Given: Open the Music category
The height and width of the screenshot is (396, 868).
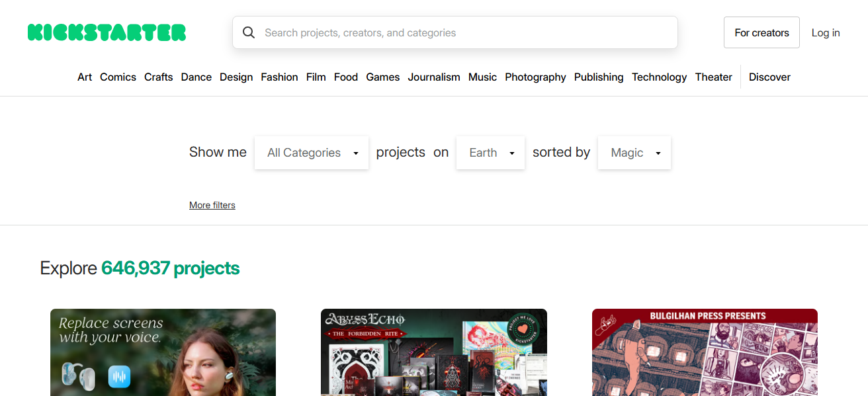Looking at the screenshot, I should [x=482, y=77].
